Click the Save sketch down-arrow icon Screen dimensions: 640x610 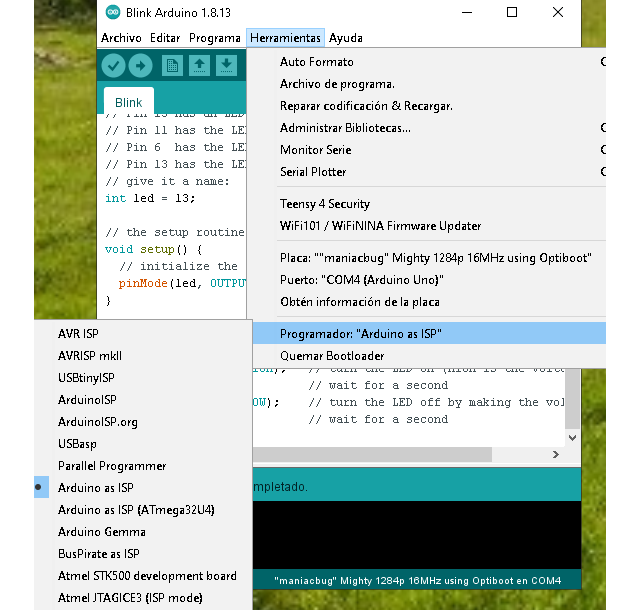pyautogui.click(x=227, y=66)
